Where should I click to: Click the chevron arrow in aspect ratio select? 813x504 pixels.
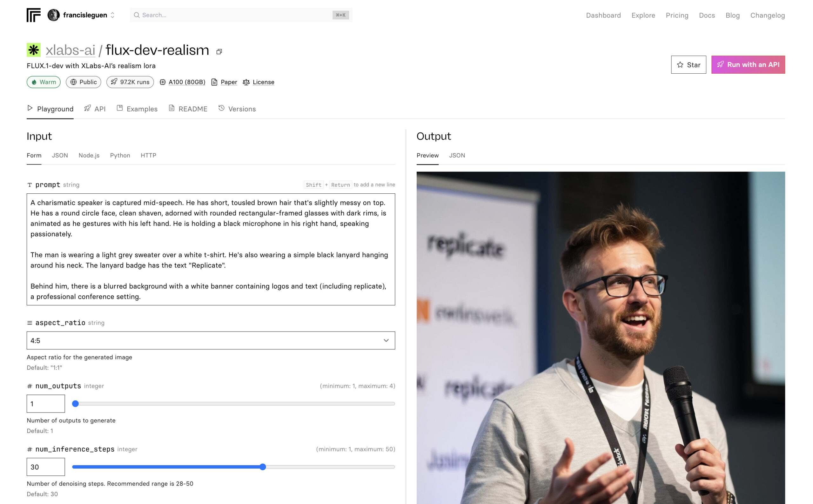pyautogui.click(x=386, y=340)
